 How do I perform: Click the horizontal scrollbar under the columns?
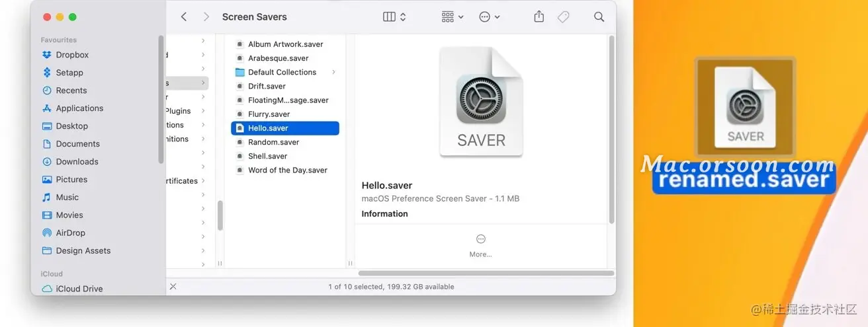click(486, 273)
